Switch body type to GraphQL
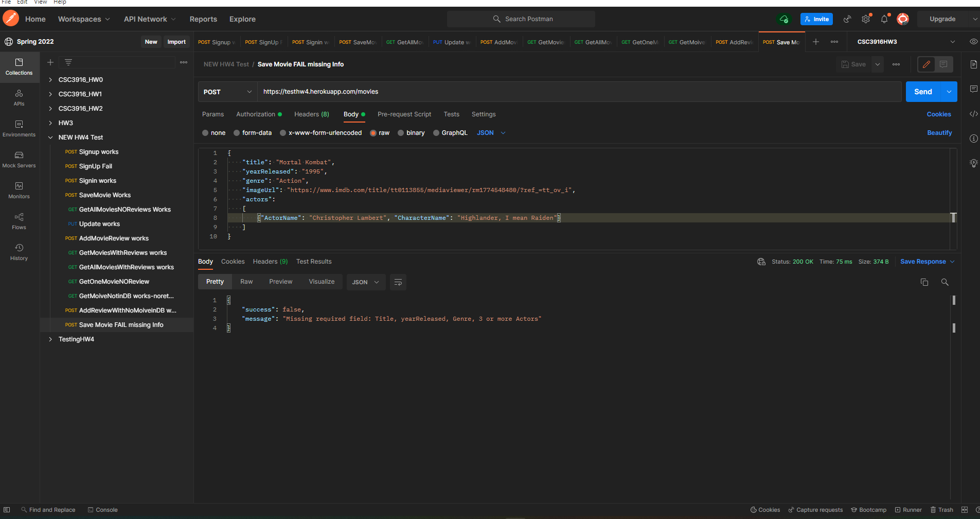 click(451, 132)
